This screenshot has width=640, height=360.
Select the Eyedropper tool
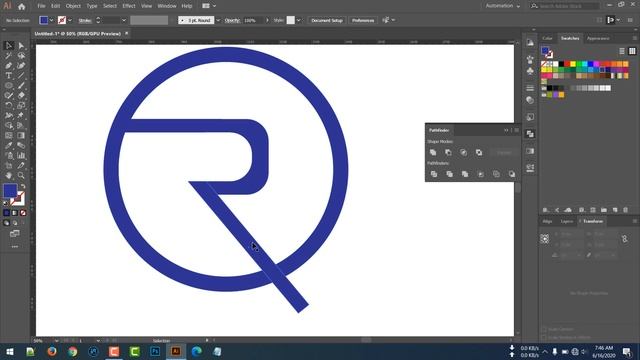click(x=9, y=145)
